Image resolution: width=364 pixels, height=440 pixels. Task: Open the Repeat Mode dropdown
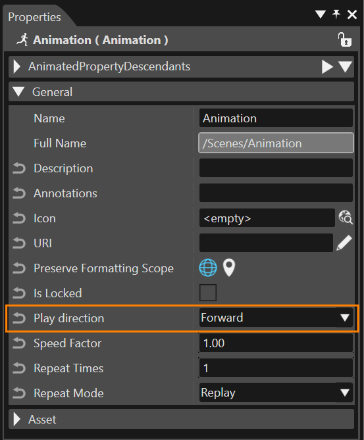click(276, 393)
